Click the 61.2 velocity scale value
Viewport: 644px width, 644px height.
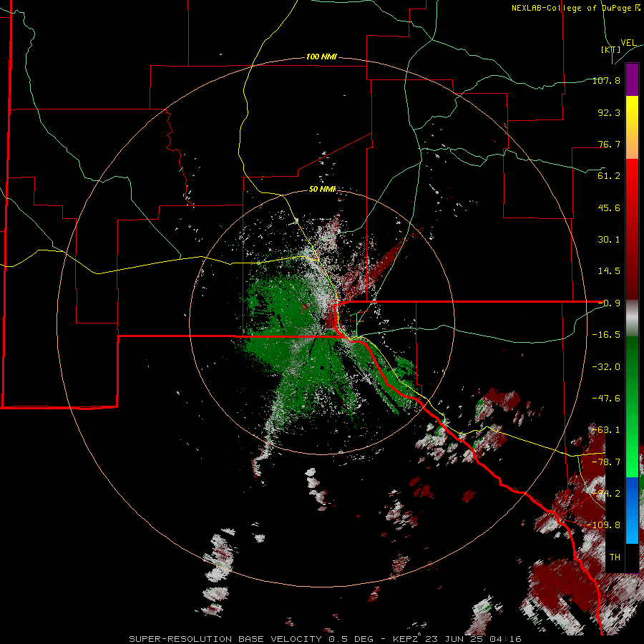tap(609, 176)
